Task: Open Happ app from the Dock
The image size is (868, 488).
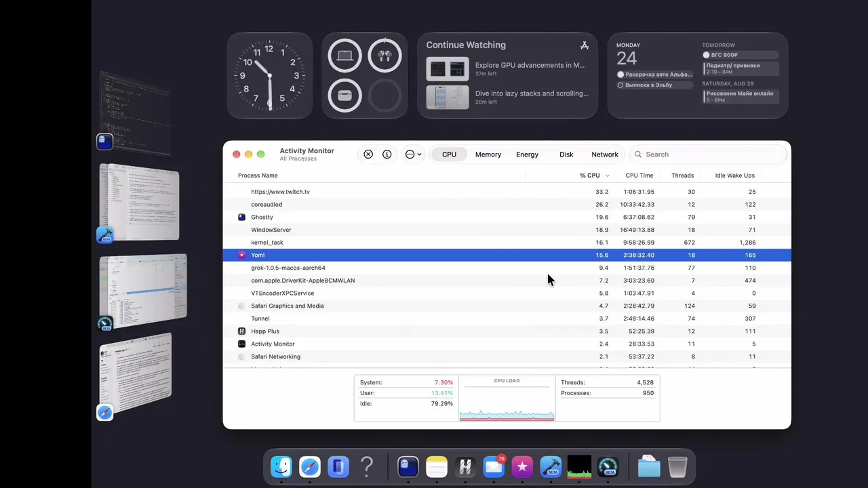Action: coord(465,467)
